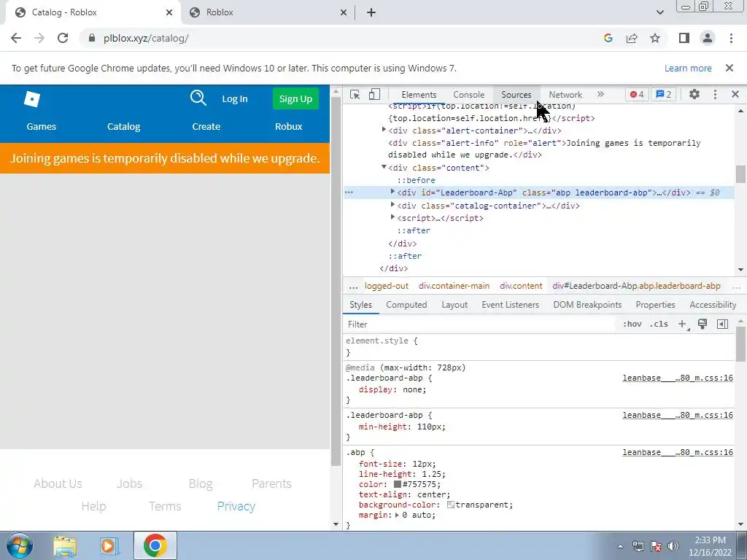
Task: Open the first leanbase css:16 source link
Action: pyautogui.click(x=678, y=378)
